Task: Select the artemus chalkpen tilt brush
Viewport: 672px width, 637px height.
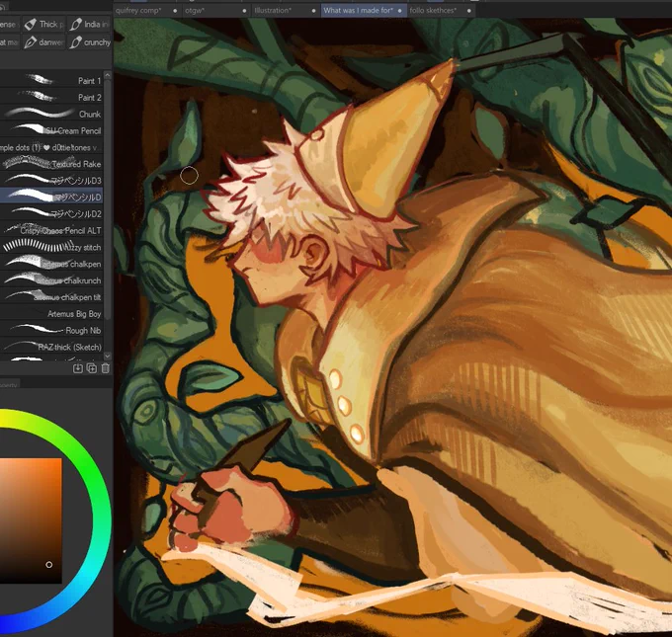Action: point(51,297)
